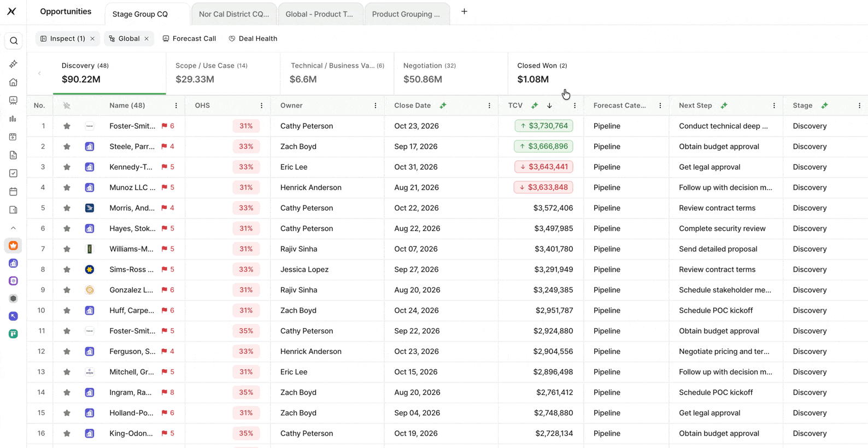
Task: Switch to Nor Cal District CQ tab
Action: (234, 14)
